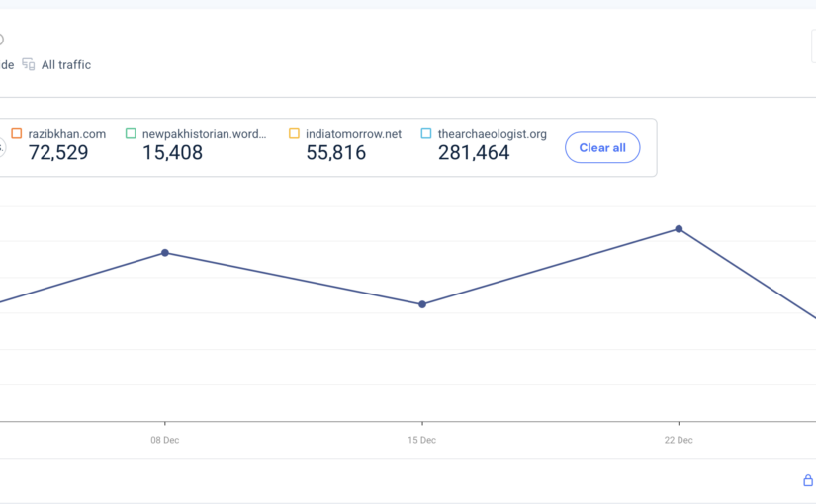
Task: Select the 08 Dec data point
Action: click(165, 253)
